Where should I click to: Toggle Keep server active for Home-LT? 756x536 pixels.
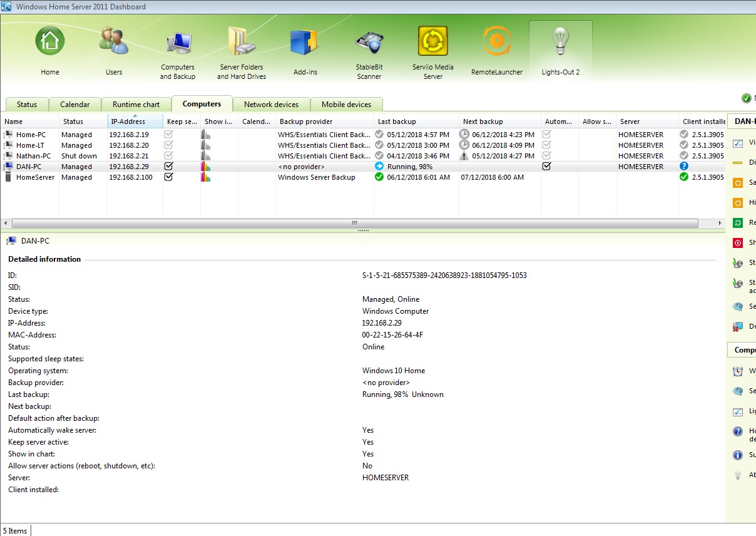click(168, 145)
